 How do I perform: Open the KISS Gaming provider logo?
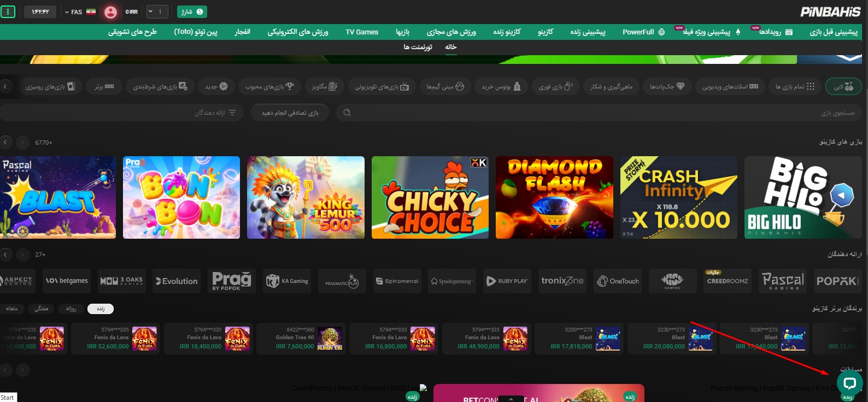click(x=672, y=281)
